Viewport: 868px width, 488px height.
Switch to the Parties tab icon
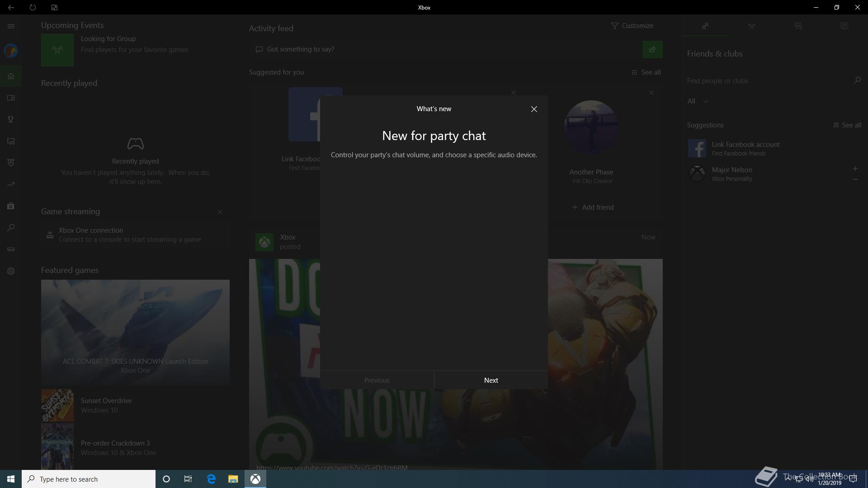tap(751, 26)
